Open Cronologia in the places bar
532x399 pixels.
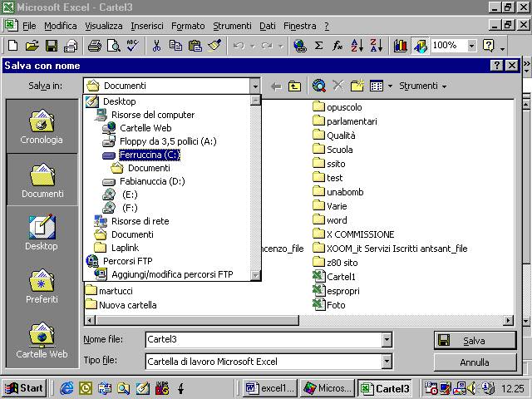[x=42, y=127]
